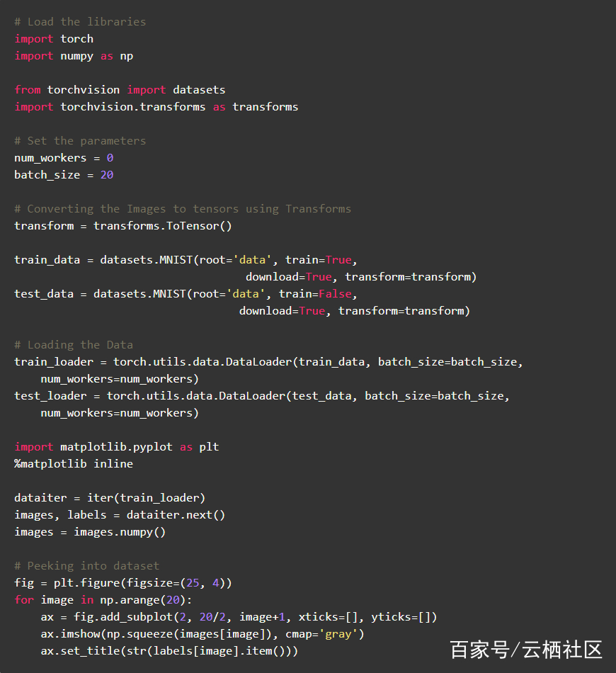Click the line 'import numpy as np'
Viewport: 616px width, 673px height.
coord(74,56)
